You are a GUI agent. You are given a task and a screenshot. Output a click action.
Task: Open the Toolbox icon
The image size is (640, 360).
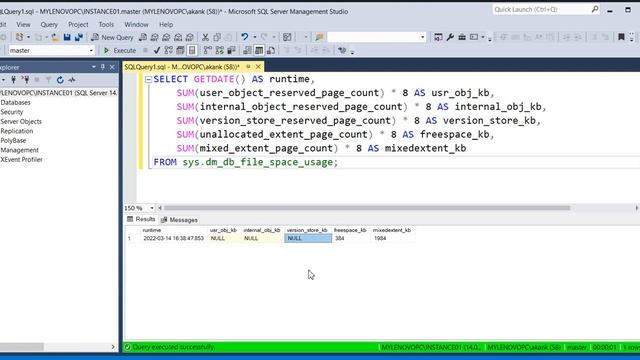click(462, 37)
